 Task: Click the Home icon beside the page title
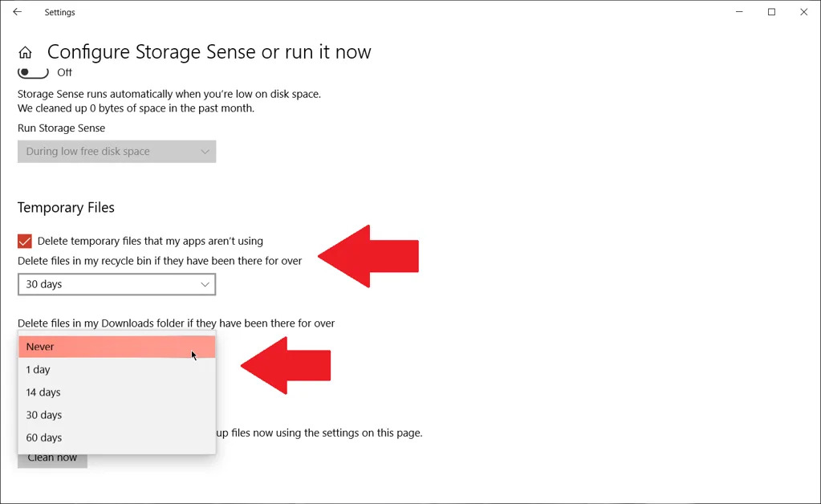(26, 53)
